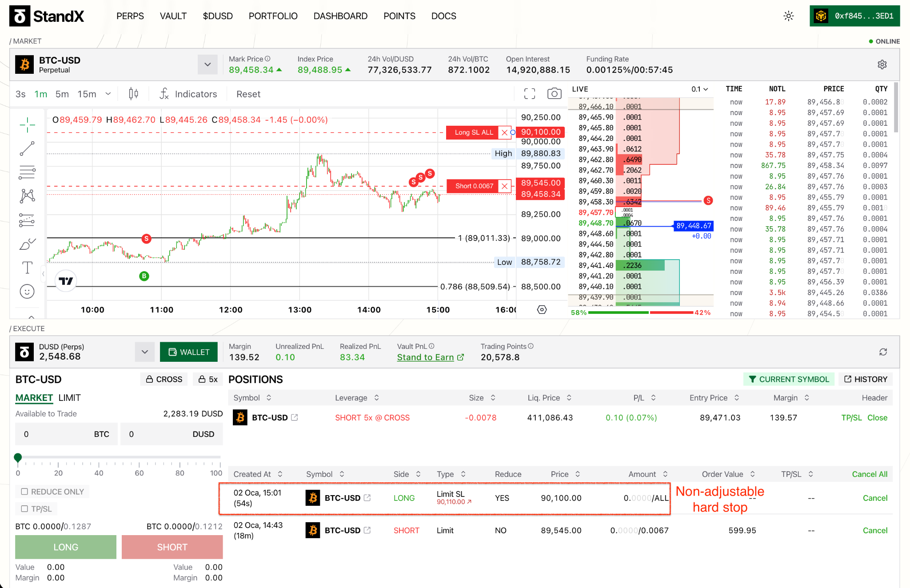Image resolution: width=910 pixels, height=588 pixels.
Task: Refresh the account balances
Action: pyautogui.click(x=883, y=352)
